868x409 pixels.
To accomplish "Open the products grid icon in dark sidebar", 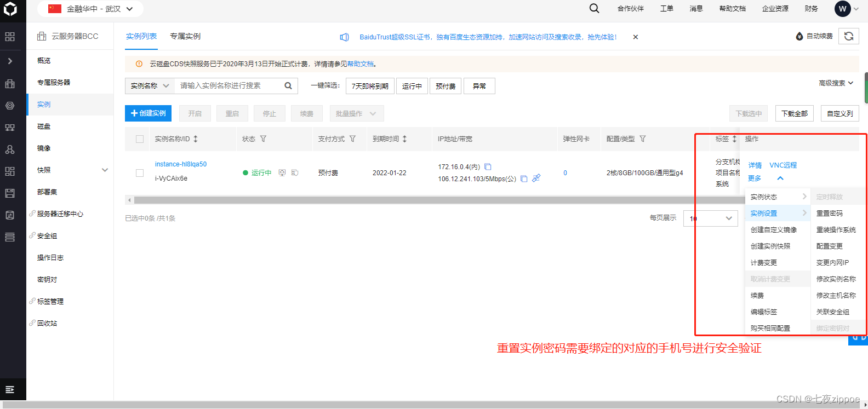I will (10, 37).
